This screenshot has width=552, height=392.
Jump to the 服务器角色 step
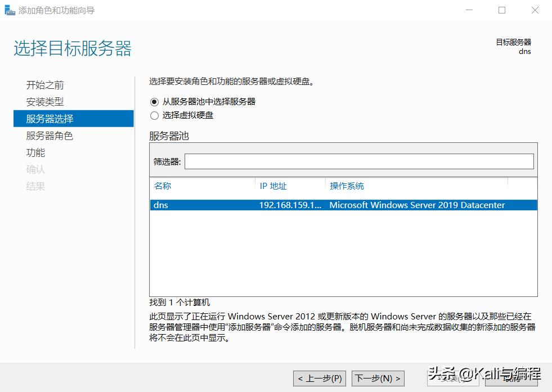51,136
